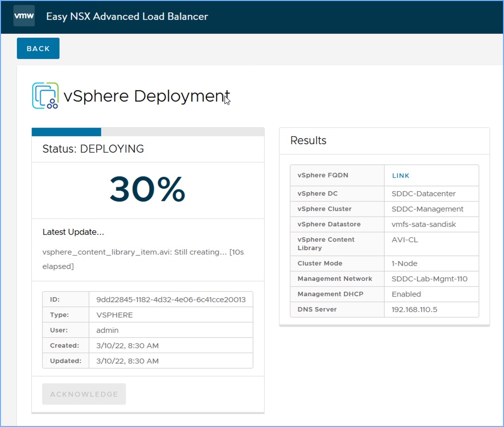Screen dimensions: 504x427
Task: Click the vSphere Deployment icon
Action: tap(45, 96)
